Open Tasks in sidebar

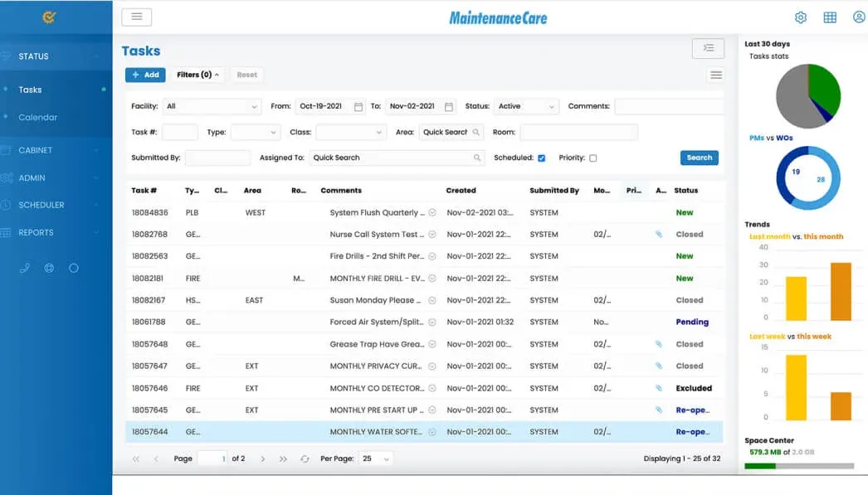click(30, 90)
